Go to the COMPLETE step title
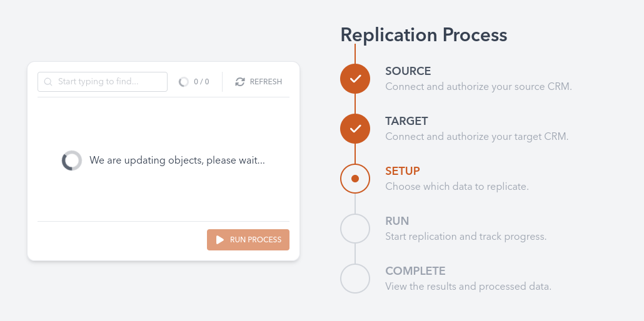The image size is (644, 321). 415,271
